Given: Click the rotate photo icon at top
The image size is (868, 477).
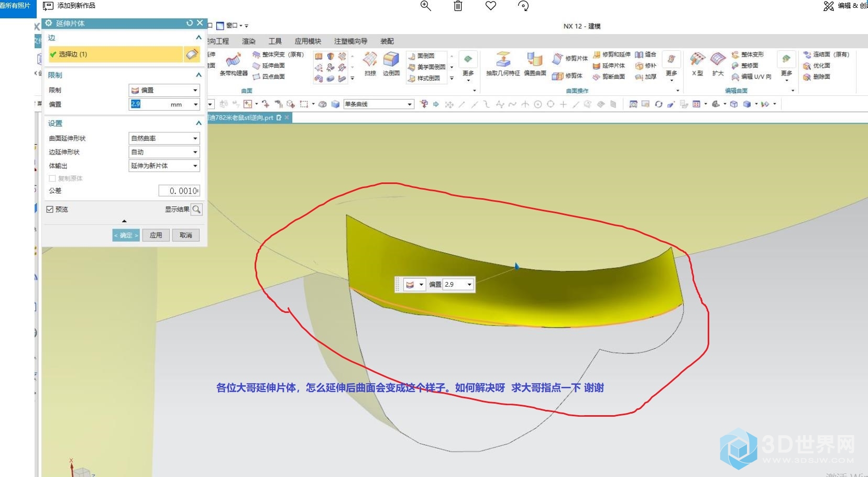Looking at the screenshot, I should [523, 6].
